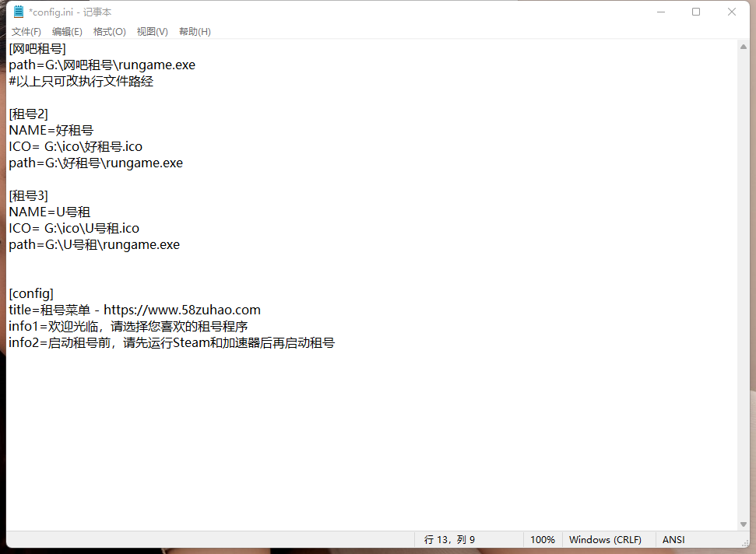Click the path=G:\好租号\rungame.exe line
Screen dimensions: 756x554
click(x=96, y=163)
